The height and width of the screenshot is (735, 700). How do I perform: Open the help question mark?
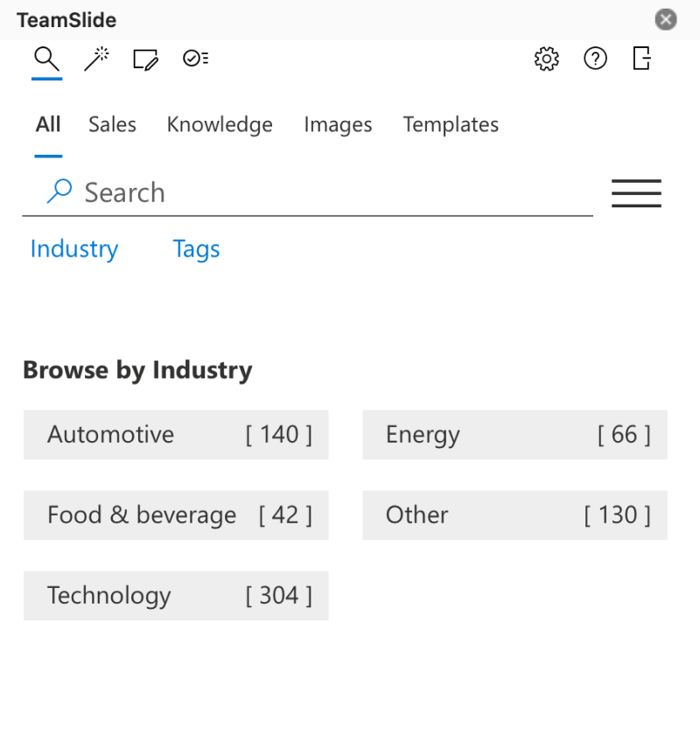596,59
